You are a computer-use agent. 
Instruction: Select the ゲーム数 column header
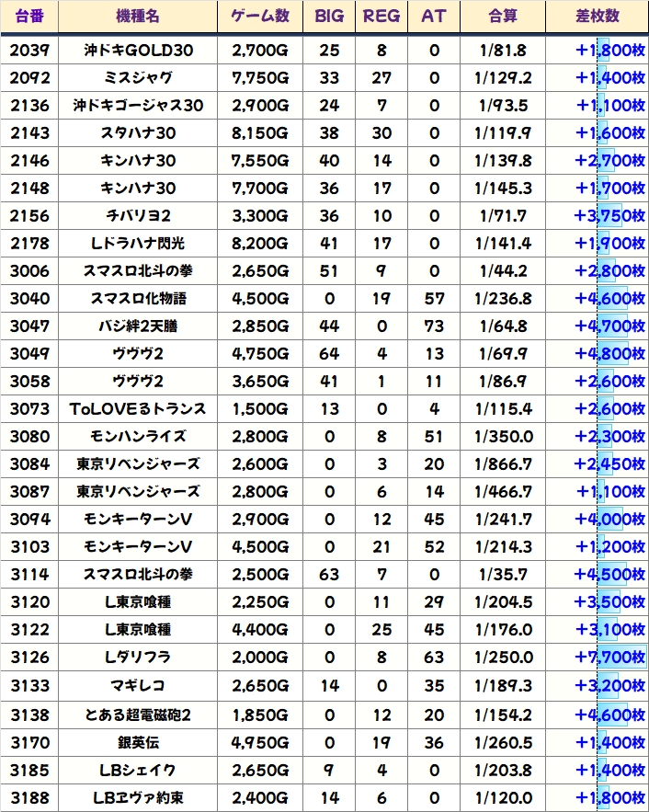pos(260,17)
